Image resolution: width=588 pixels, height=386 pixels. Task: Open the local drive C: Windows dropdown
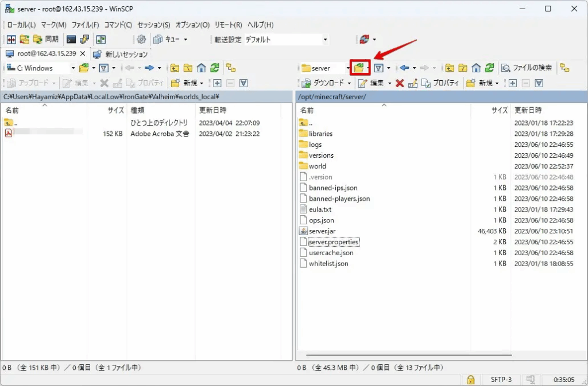click(x=40, y=68)
